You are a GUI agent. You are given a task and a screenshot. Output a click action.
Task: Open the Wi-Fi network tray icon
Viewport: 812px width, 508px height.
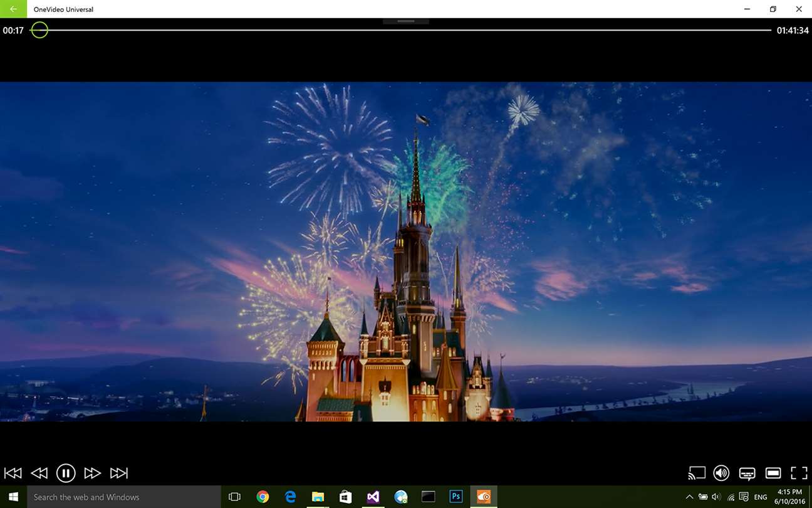731,497
